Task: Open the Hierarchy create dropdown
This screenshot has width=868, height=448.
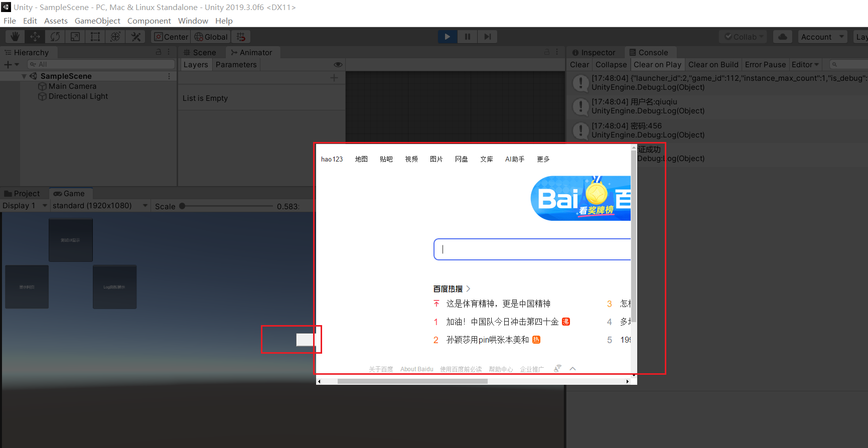Action: pyautogui.click(x=11, y=65)
